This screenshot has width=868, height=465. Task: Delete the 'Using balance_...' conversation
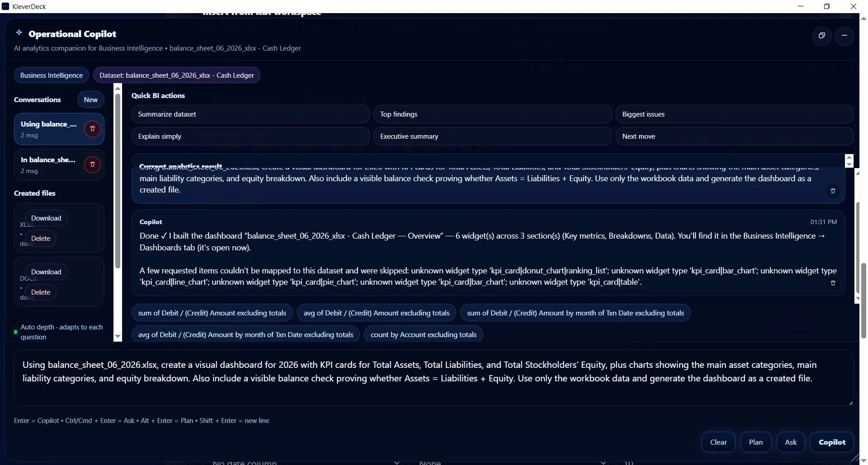tap(92, 129)
